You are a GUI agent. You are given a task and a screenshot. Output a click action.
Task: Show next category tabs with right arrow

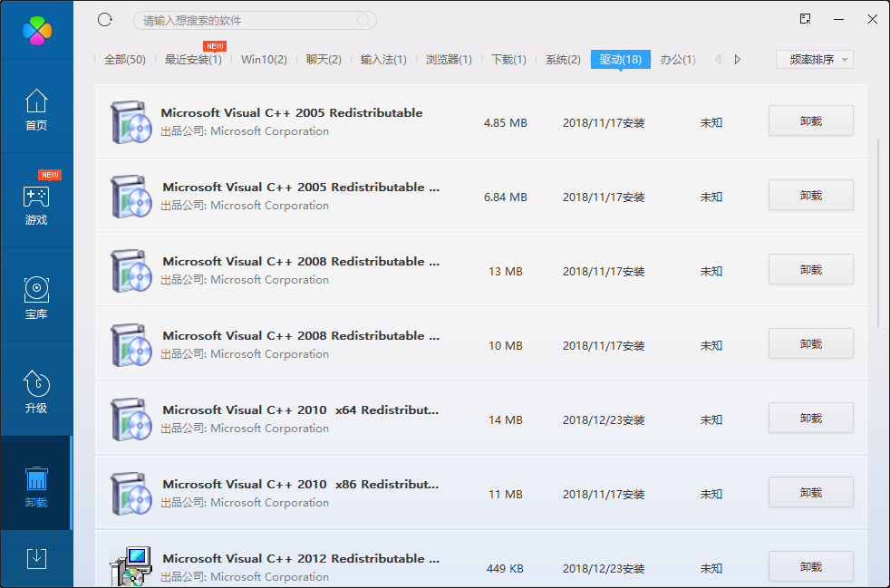(x=738, y=60)
